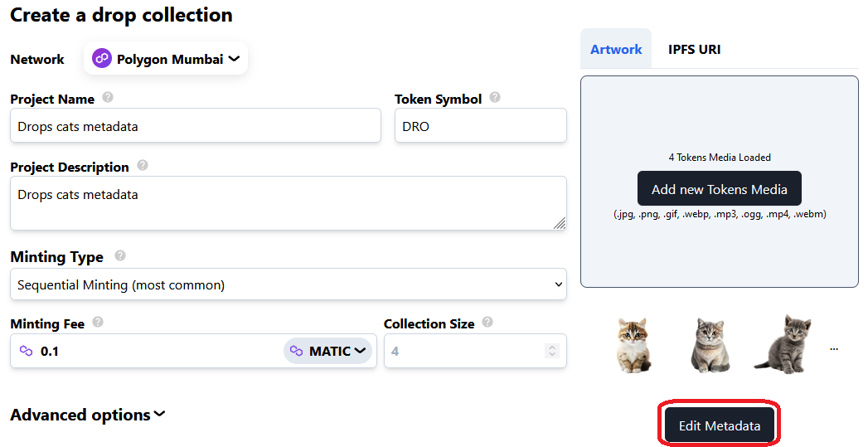Click the Token Symbol input field
868x447 pixels.
(480, 127)
